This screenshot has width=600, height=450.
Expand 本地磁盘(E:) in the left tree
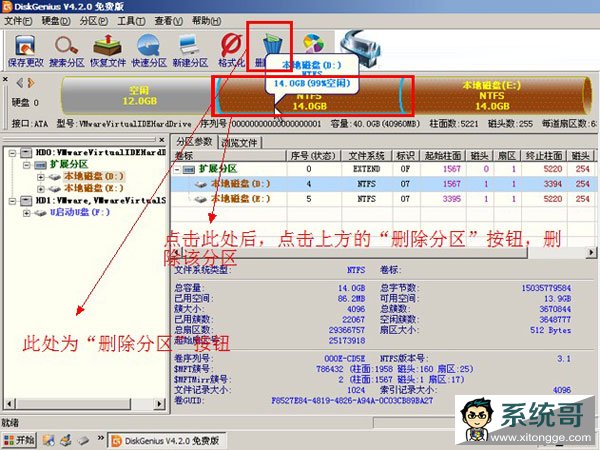[41, 189]
